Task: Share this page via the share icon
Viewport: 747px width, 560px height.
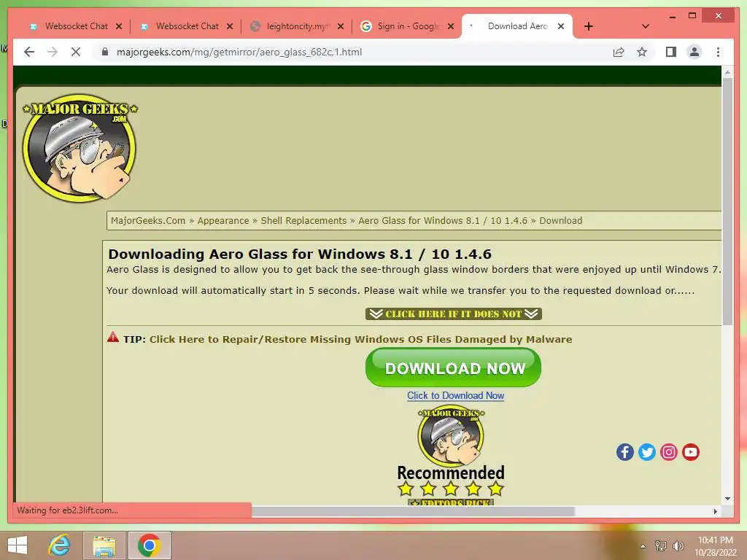Action: pyautogui.click(x=619, y=52)
